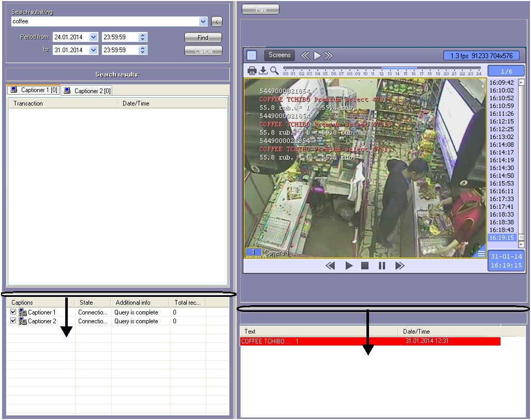Image resolution: width=531 pixels, height=420 pixels.
Task: Open the menu icon in video corner
Action: coord(481,253)
